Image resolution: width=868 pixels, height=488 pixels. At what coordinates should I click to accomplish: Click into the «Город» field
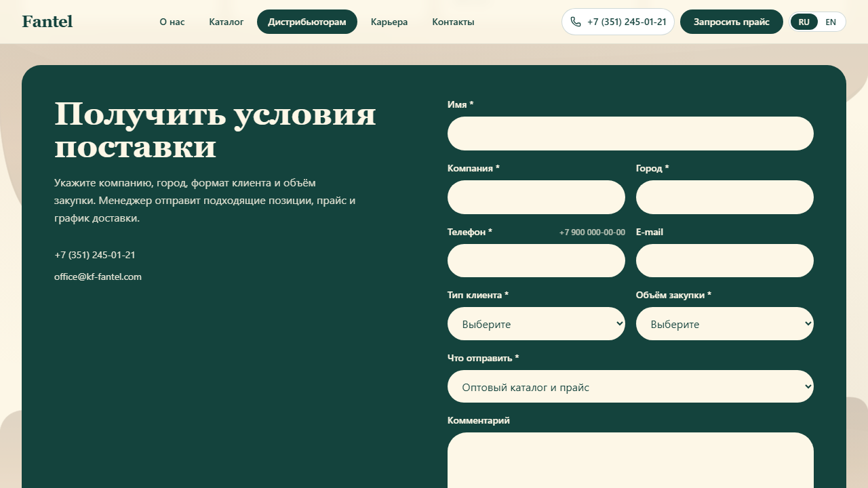pos(725,197)
